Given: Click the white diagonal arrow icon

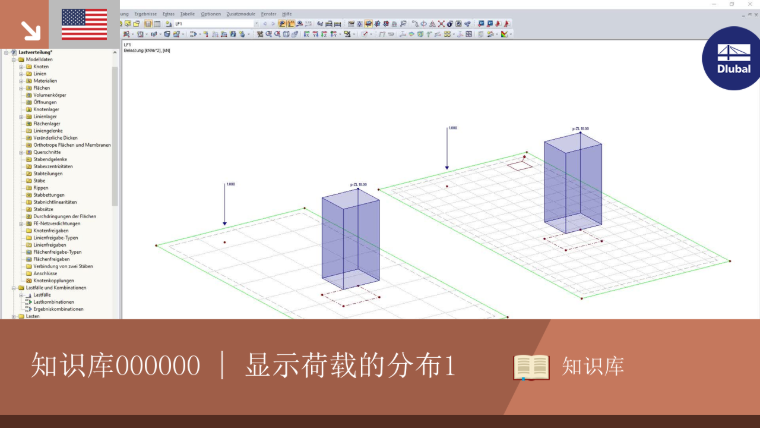Looking at the screenshot, I should click(x=31, y=31).
